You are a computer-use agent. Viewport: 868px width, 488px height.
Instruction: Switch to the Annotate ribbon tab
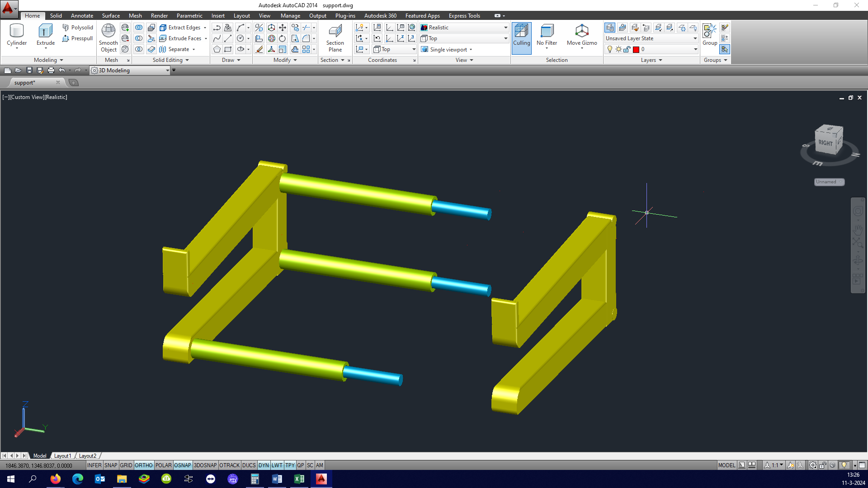click(82, 15)
